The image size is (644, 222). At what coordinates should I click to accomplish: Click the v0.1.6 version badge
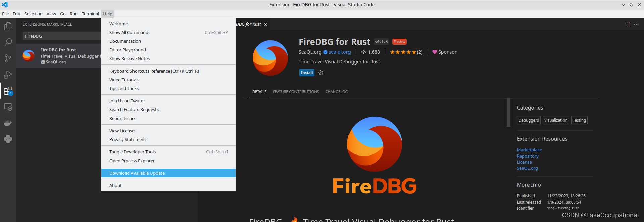tap(381, 42)
